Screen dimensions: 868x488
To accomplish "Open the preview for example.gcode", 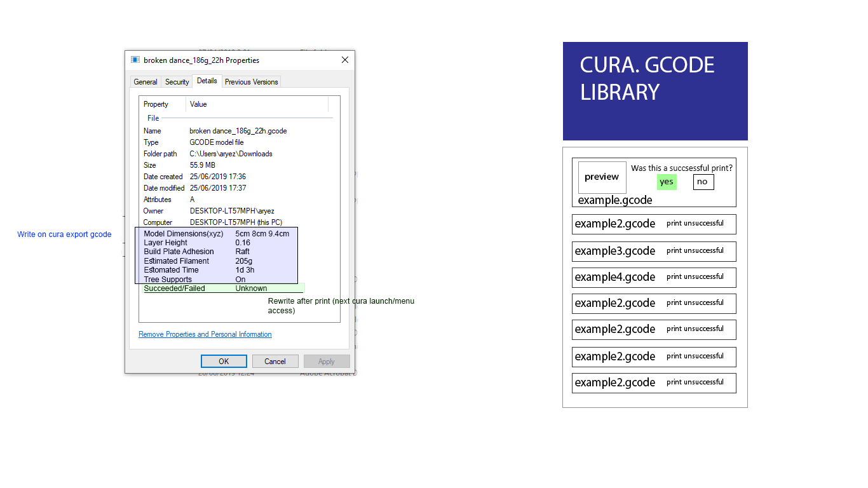I will pos(601,177).
